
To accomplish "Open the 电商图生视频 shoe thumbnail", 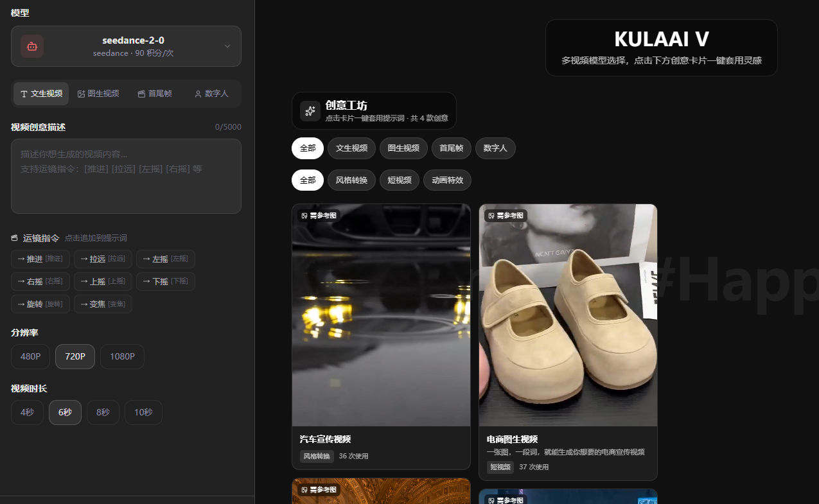I will point(568,315).
